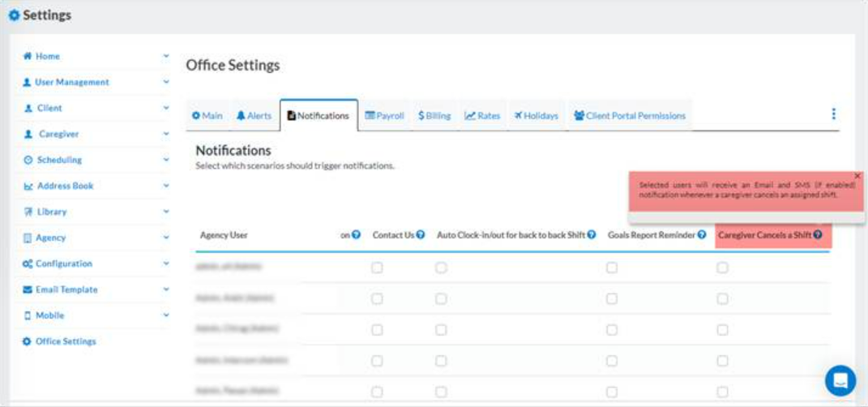868x407 pixels.
Task: Open the Billing tab
Action: (434, 116)
